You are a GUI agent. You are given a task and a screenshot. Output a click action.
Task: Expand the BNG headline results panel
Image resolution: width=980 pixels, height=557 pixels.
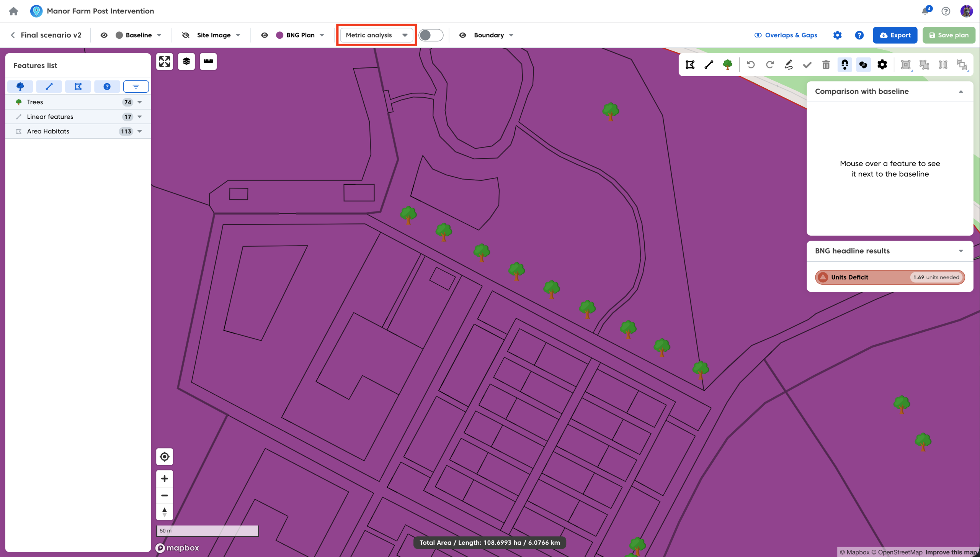pos(960,251)
